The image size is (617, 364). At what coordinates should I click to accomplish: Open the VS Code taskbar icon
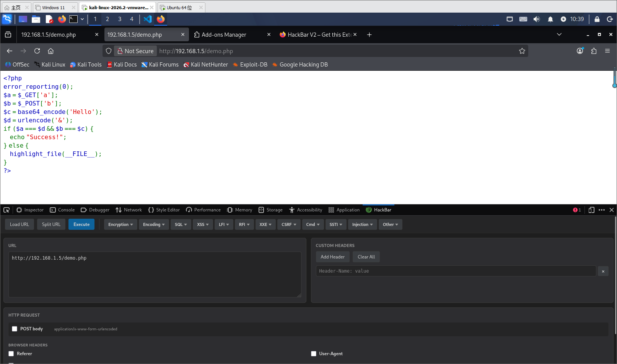point(148,19)
